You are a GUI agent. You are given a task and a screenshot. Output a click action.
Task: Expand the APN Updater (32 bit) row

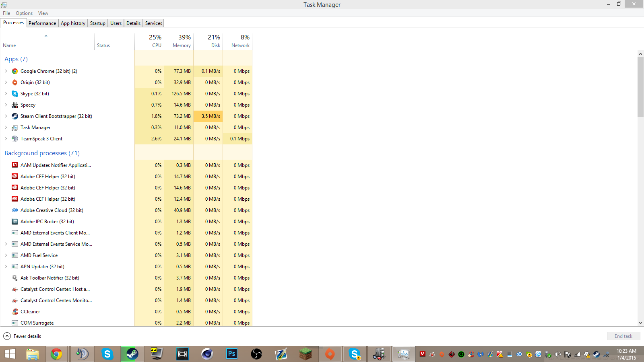6,267
